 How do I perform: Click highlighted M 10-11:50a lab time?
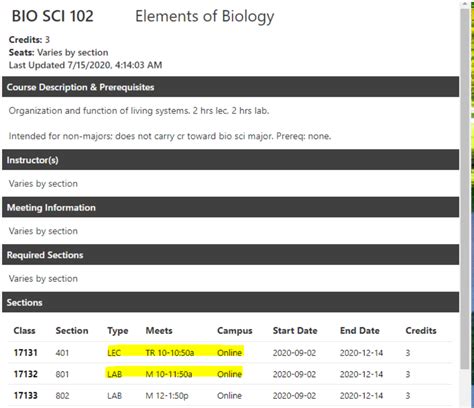pos(169,374)
